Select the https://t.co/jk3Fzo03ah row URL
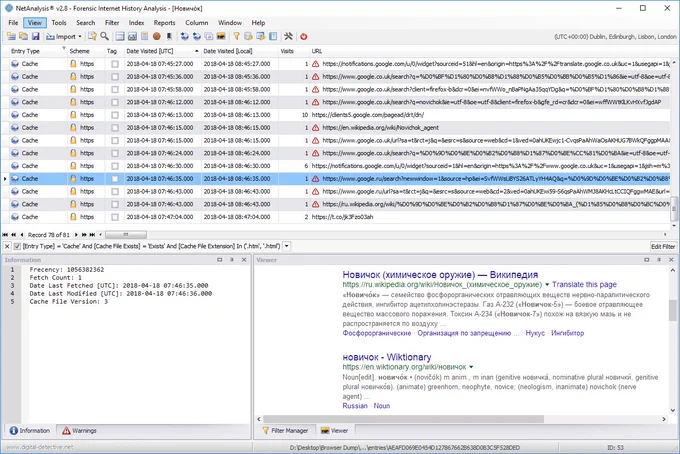 click(x=342, y=217)
